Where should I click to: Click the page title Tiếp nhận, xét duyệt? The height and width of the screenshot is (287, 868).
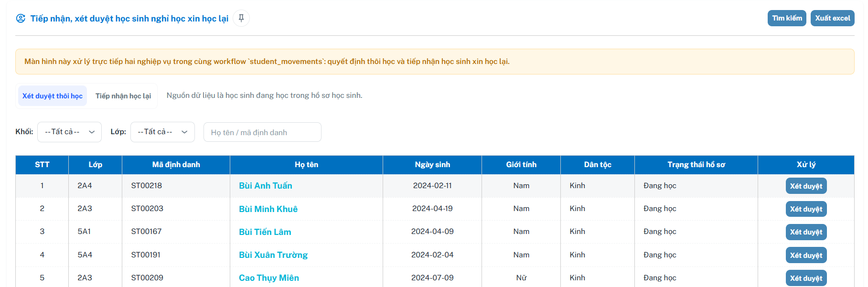(129, 19)
